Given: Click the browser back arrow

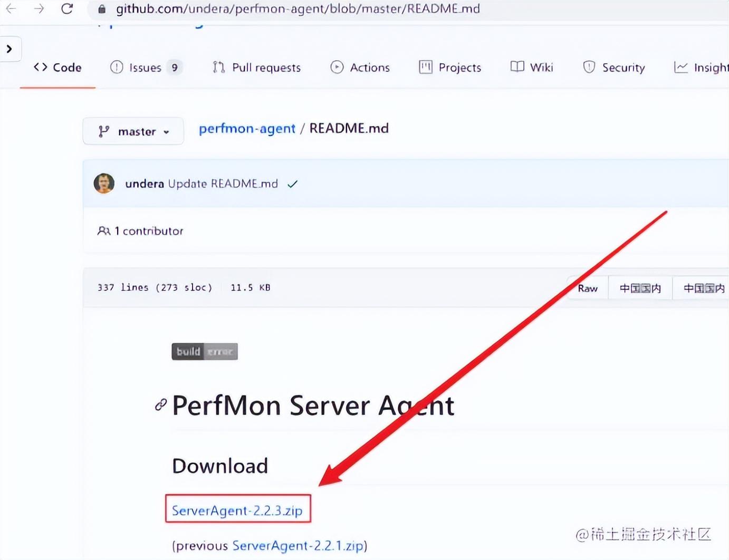Looking at the screenshot, I should pyautogui.click(x=11, y=8).
